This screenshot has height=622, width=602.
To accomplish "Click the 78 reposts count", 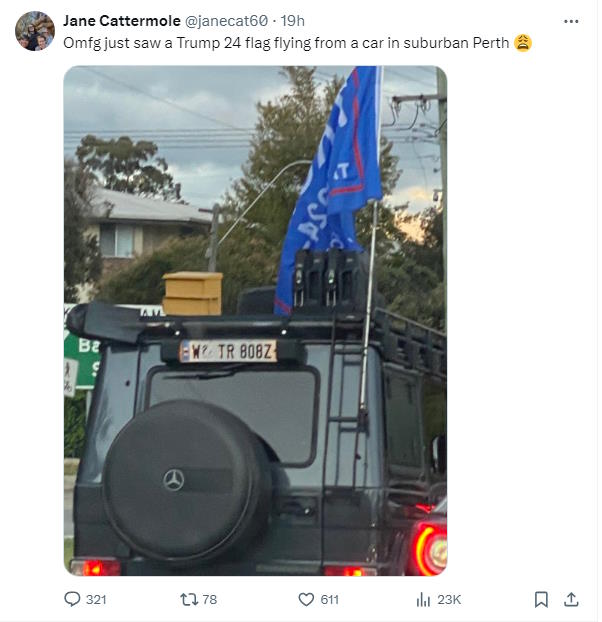I will click(210, 599).
